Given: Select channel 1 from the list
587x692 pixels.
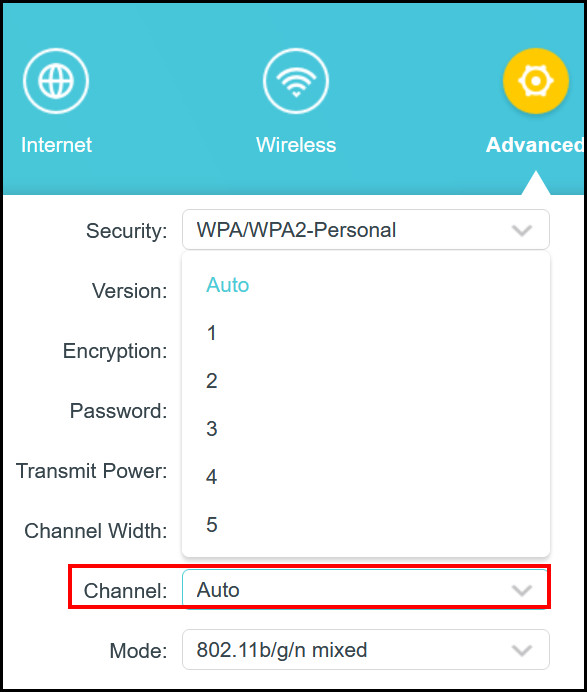Looking at the screenshot, I should click(x=366, y=333).
